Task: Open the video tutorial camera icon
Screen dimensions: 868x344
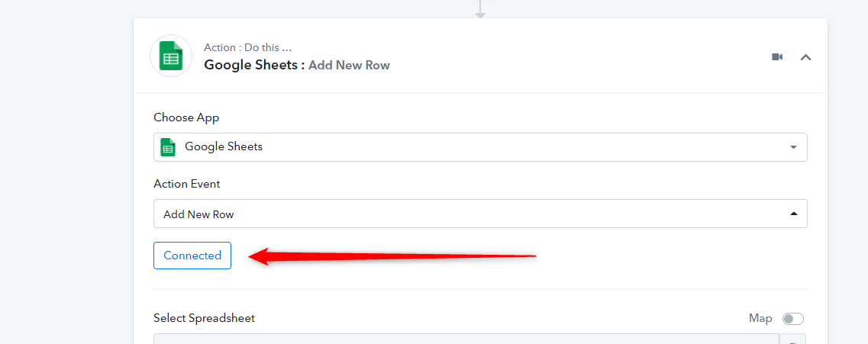Action: click(x=777, y=57)
